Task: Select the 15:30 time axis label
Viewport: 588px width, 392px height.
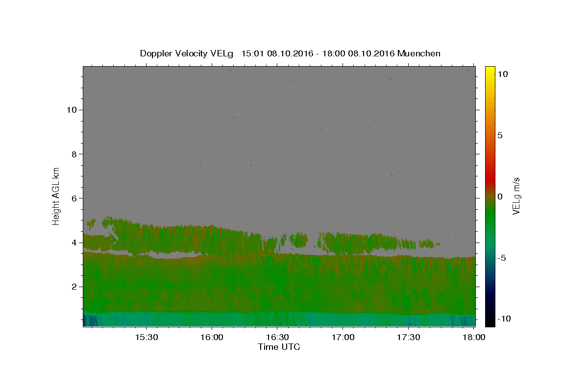Action: (146, 337)
